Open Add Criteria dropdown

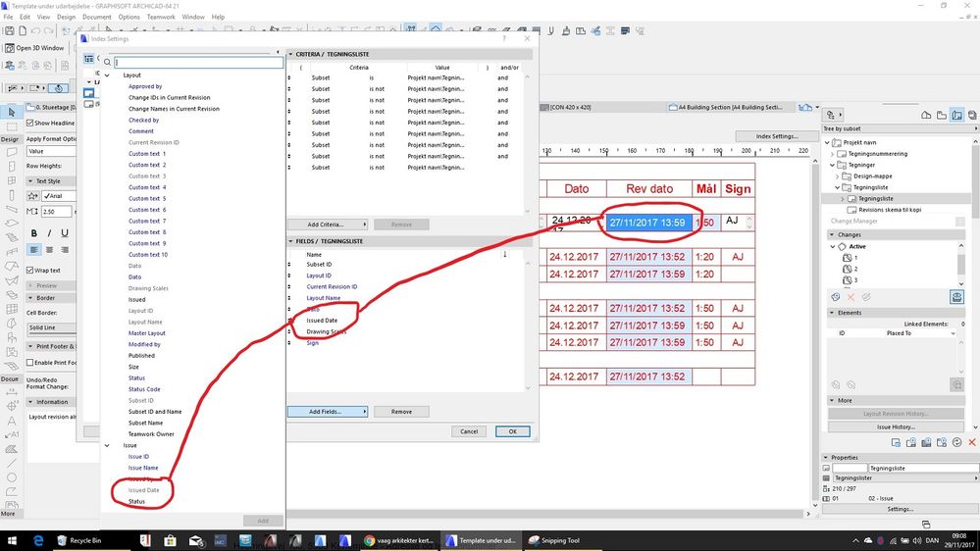coord(328,225)
